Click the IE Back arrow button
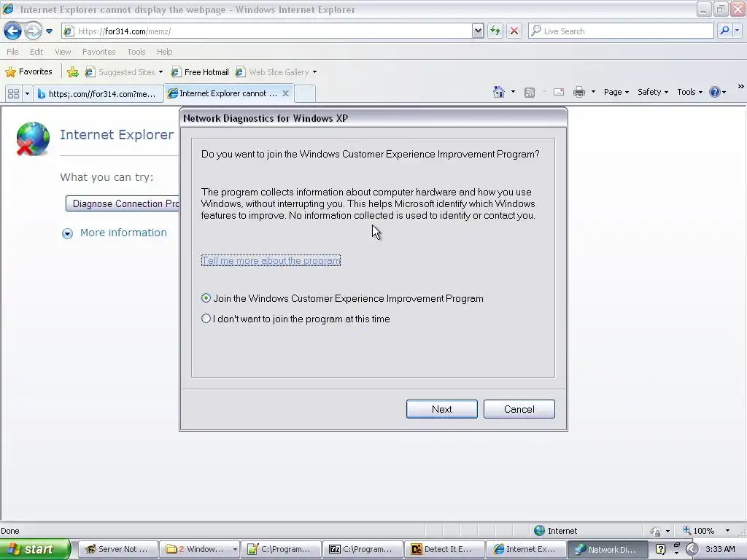Viewport: 747px width, 560px height. [x=13, y=31]
